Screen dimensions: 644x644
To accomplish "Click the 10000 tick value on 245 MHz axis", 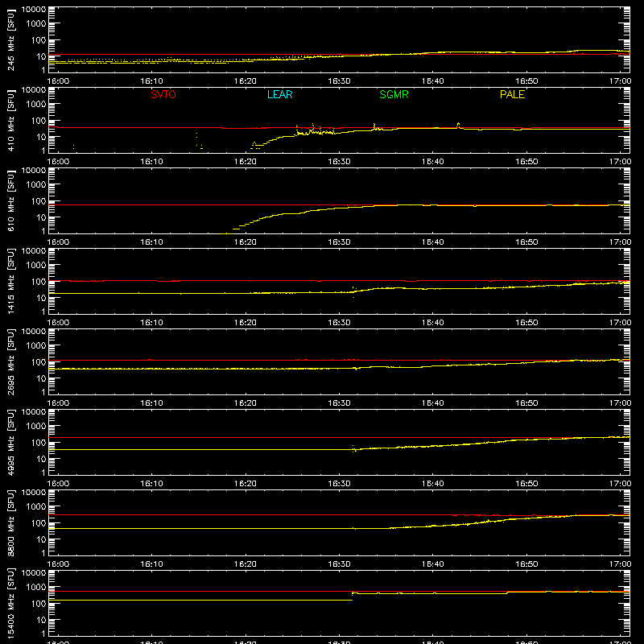I will tap(34, 10).
